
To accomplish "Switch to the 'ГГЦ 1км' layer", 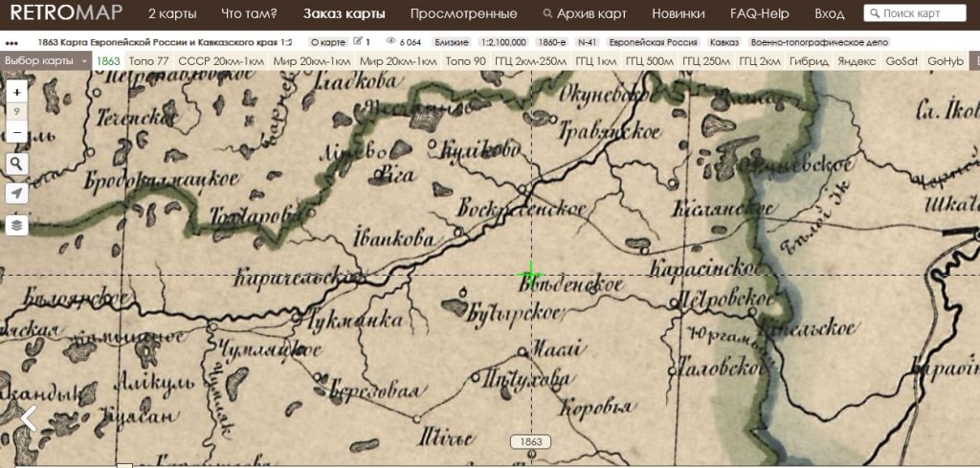I will pyautogui.click(x=595, y=61).
